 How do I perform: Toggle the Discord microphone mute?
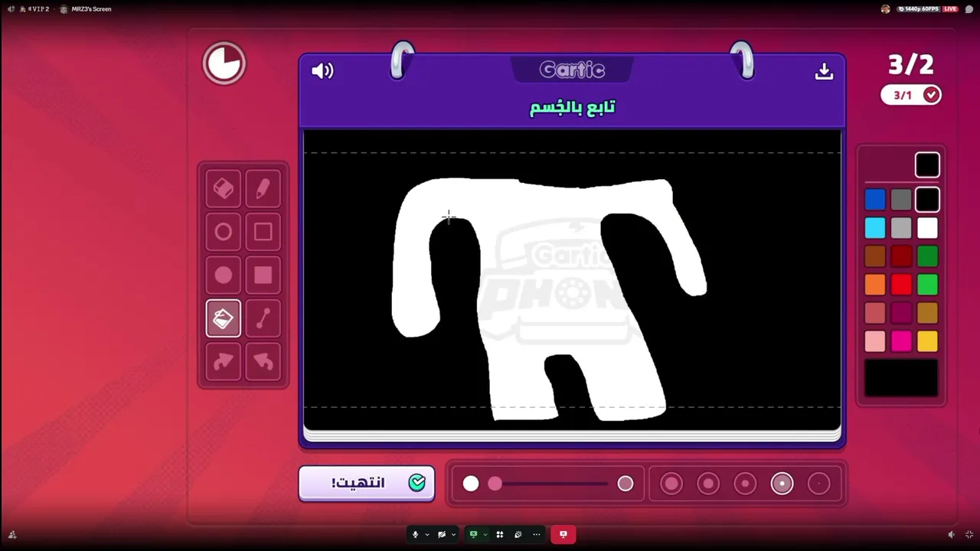click(x=415, y=534)
